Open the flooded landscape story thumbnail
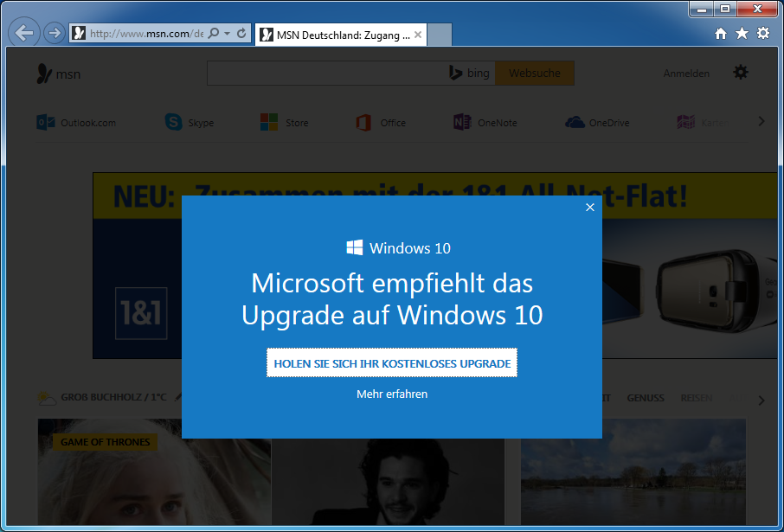This screenshot has width=784, height=532. click(x=633, y=471)
